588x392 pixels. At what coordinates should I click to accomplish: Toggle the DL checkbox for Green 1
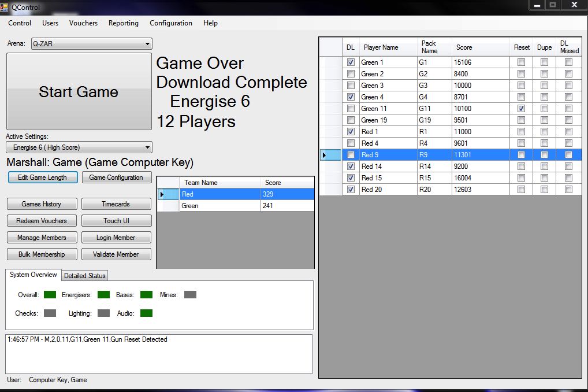tap(351, 62)
